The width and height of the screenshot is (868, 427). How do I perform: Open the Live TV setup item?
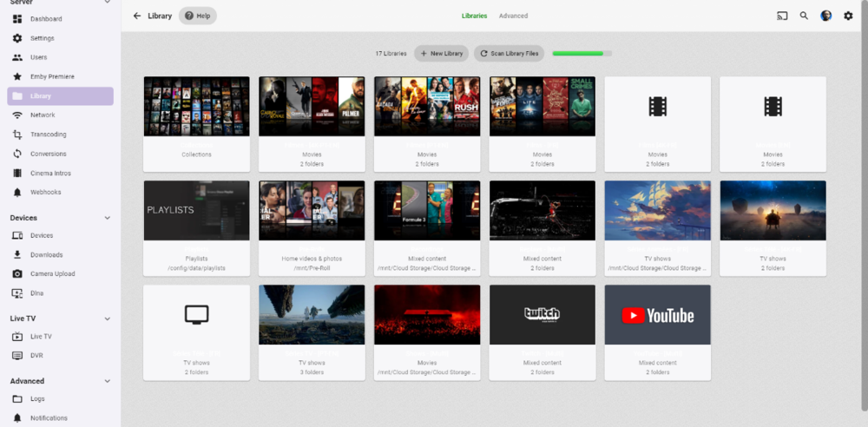tap(61, 336)
